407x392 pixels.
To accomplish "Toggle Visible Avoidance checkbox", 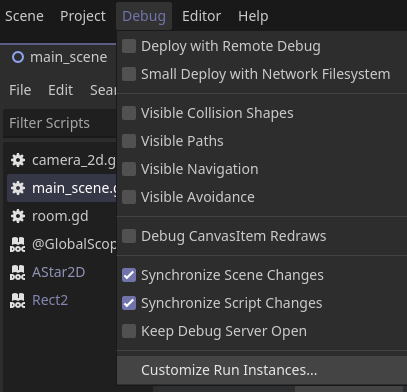I will (129, 197).
